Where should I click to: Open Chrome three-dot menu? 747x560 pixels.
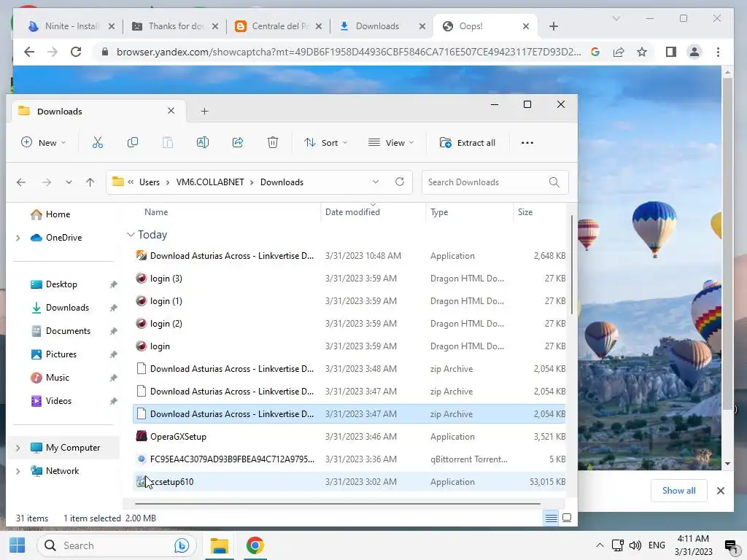coord(718,52)
